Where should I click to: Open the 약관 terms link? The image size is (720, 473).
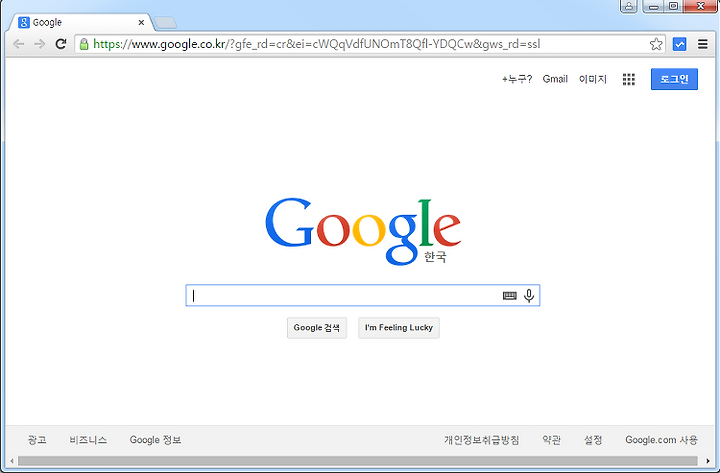[x=551, y=440]
